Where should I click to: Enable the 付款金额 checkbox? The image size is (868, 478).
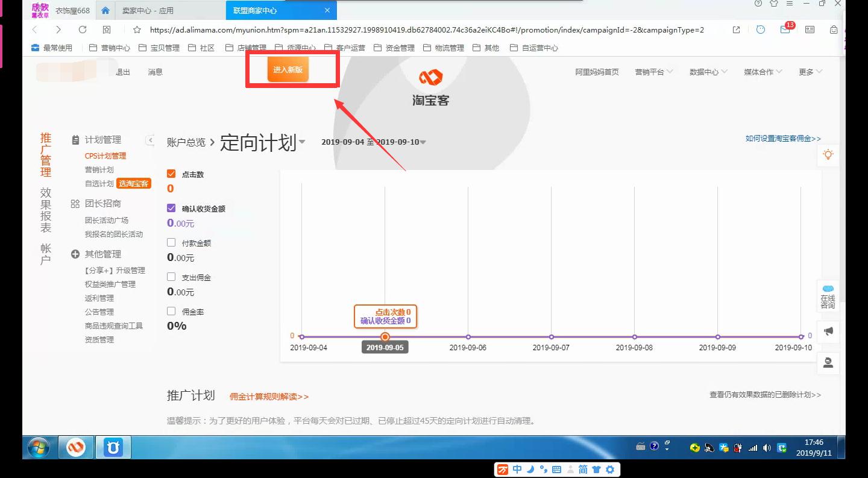(171, 242)
